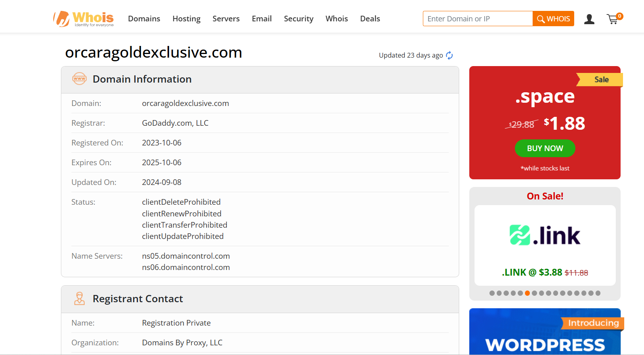Click the refresh icon next to Updated 23 days ago
The height and width of the screenshot is (355, 644).
click(450, 55)
